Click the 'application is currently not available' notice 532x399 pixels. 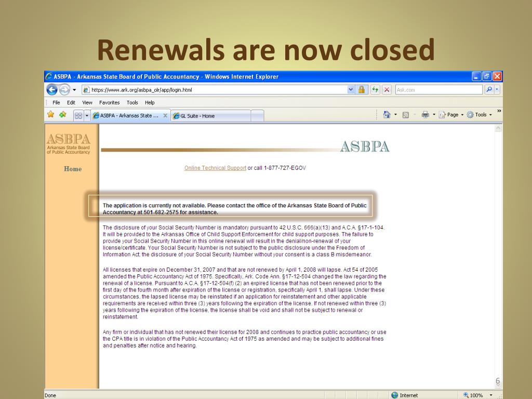(234, 209)
